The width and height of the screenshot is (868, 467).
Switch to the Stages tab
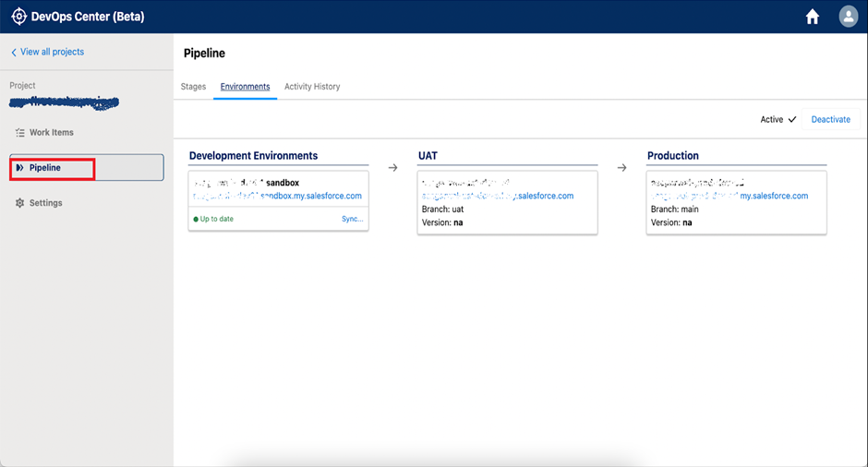193,87
